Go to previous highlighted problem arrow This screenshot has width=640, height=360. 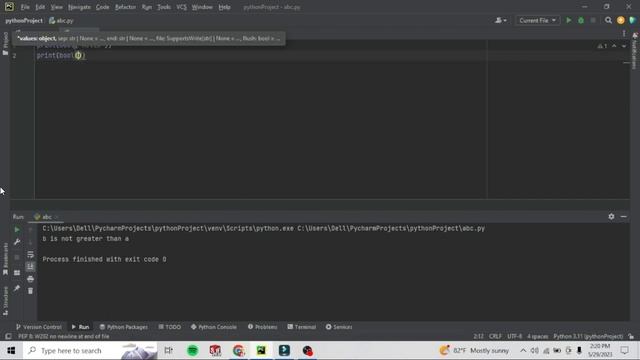coord(614,46)
